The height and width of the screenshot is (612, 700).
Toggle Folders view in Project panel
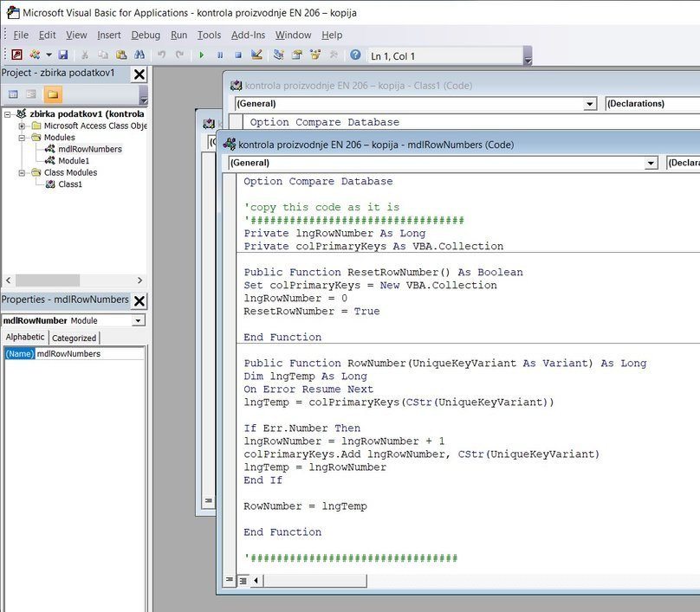[x=52, y=94]
